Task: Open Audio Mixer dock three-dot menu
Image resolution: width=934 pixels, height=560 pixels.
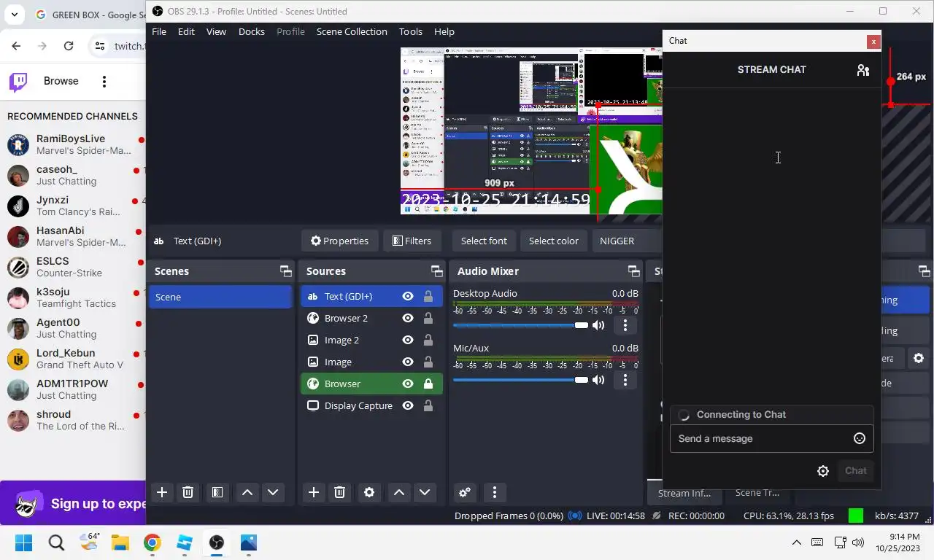Action: click(x=495, y=492)
